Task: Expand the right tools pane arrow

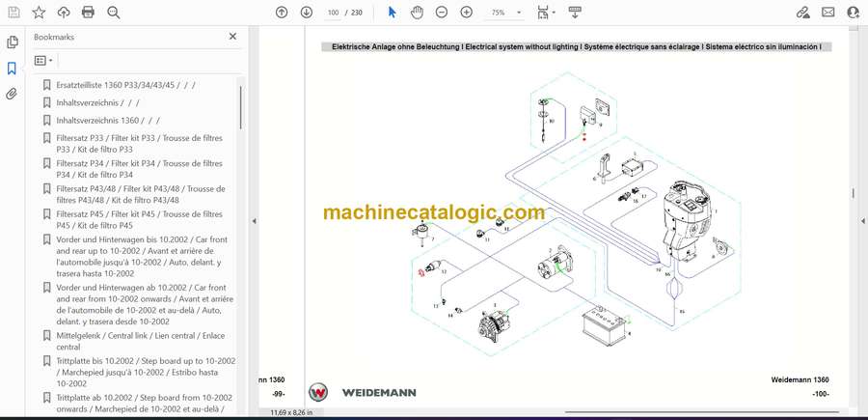Action: click(x=862, y=221)
